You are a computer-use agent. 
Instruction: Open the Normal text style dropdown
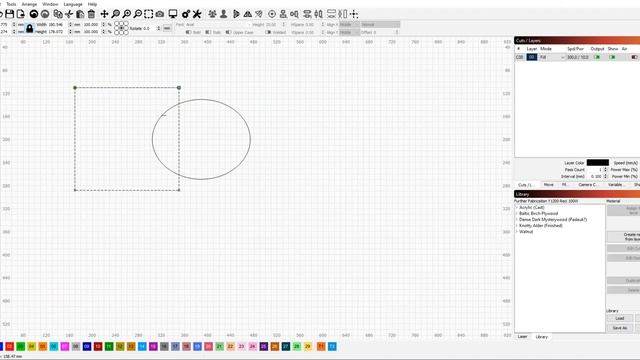pyautogui.click(x=380, y=24)
